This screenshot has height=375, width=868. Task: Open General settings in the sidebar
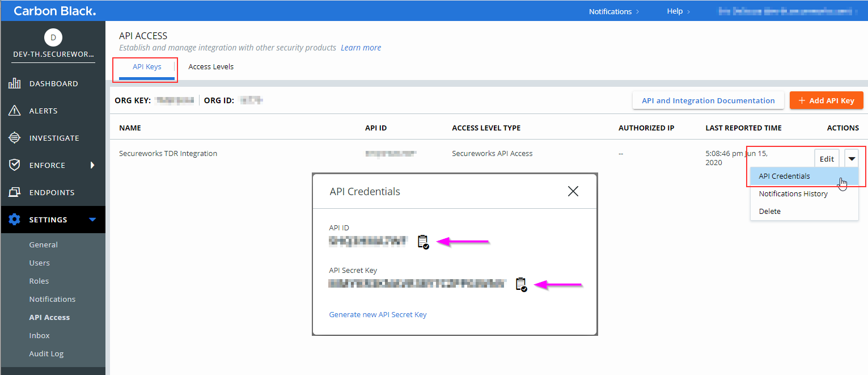coord(44,245)
